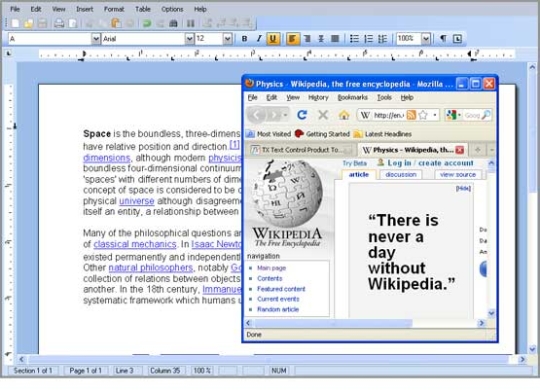Click the Try Beta link
Image resolution: width=540 pixels, height=392 pixels.
[354, 163]
